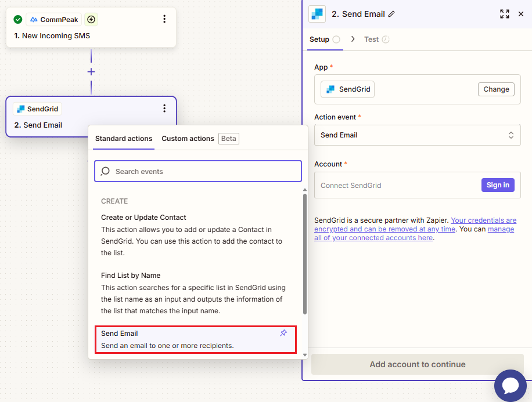Image resolution: width=532 pixels, height=402 pixels.
Task: Click the scrollbar up arrow
Action: coord(305,190)
